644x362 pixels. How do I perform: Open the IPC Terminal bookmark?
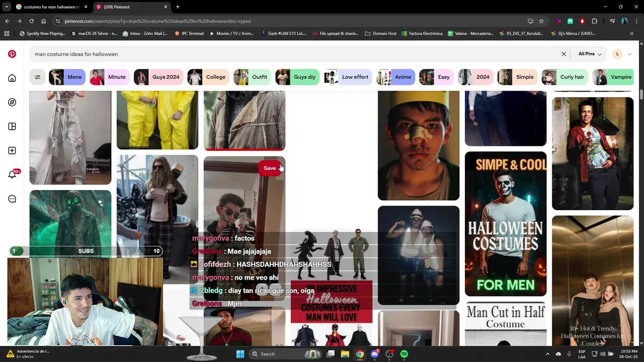pos(189,33)
